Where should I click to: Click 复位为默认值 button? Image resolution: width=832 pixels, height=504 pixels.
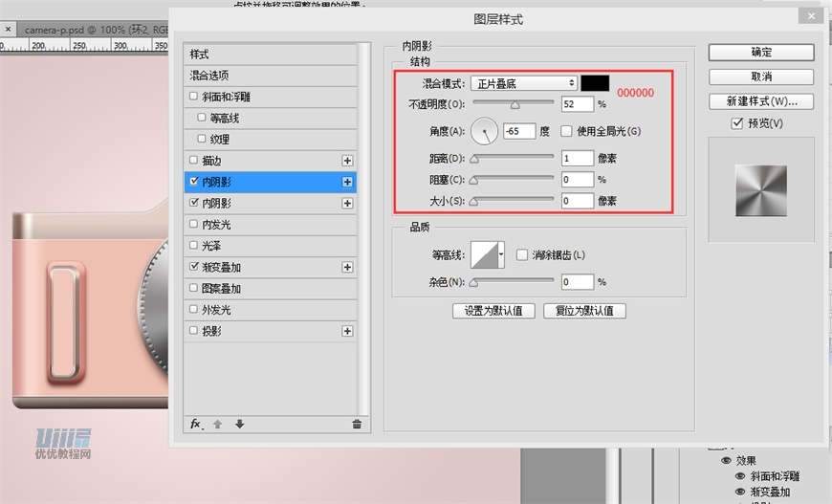[584, 311]
